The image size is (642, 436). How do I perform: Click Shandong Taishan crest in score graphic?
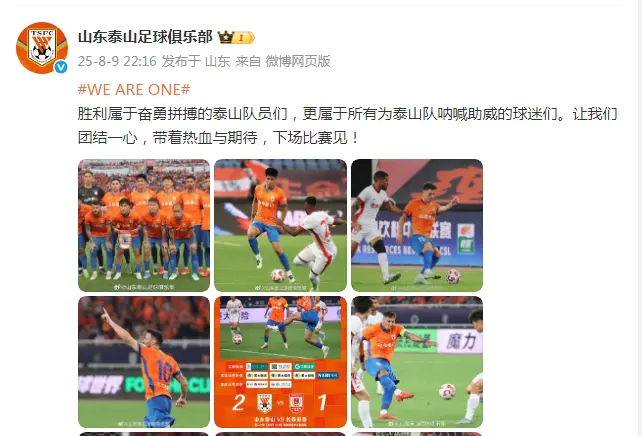pos(264,403)
